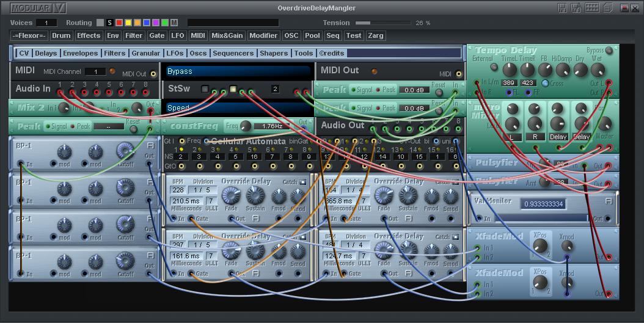Image resolution: width=644 pixels, height=323 pixels.
Task: Toggle the Cross switch on Tempo Delay
Action: click(544, 83)
